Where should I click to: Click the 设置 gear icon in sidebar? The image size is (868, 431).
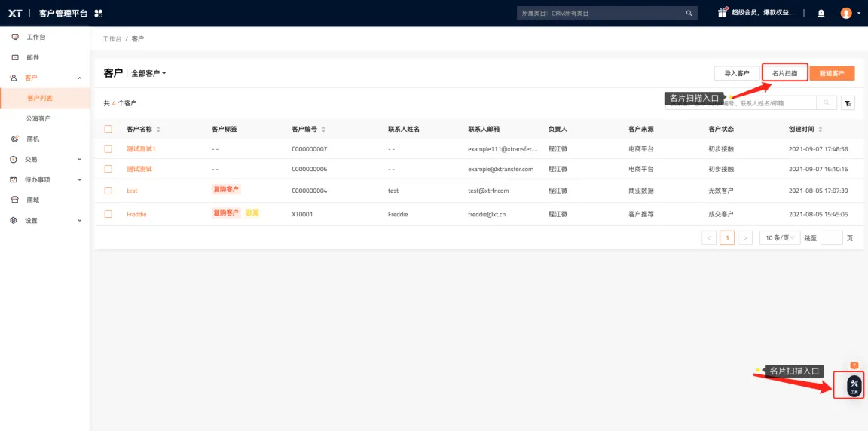[15, 220]
